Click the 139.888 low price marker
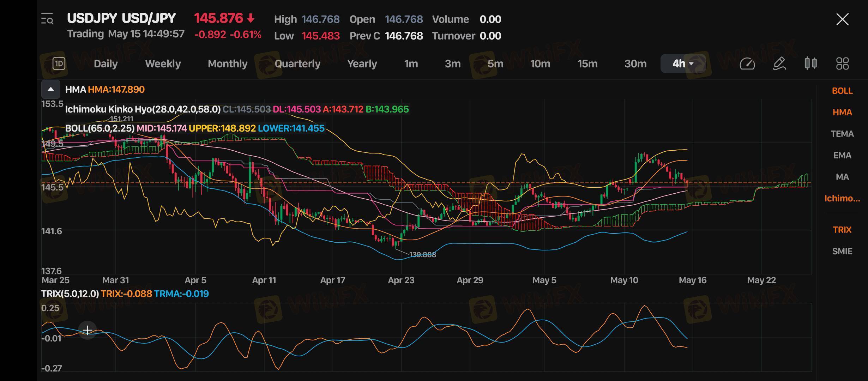This screenshot has width=868, height=381. [x=422, y=255]
